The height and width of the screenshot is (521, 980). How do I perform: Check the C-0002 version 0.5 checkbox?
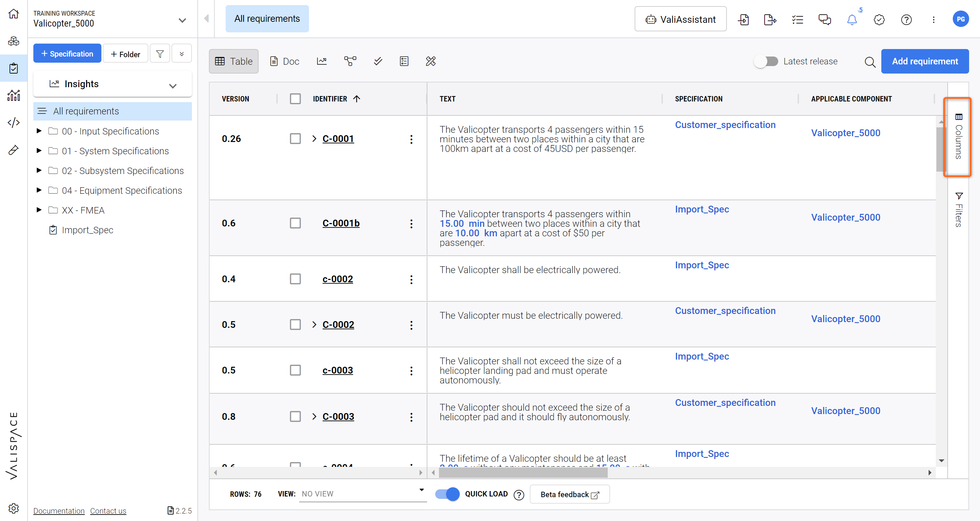pyautogui.click(x=295, y=325)
